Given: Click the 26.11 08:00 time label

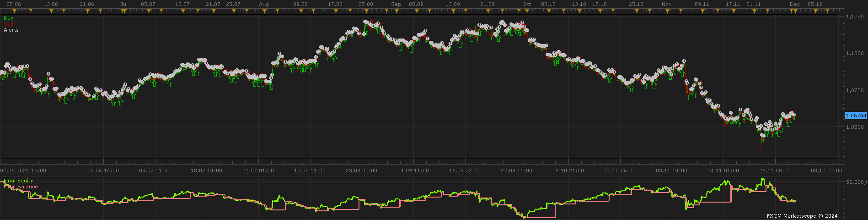Looking at the screenshot, I should [775, 170].
